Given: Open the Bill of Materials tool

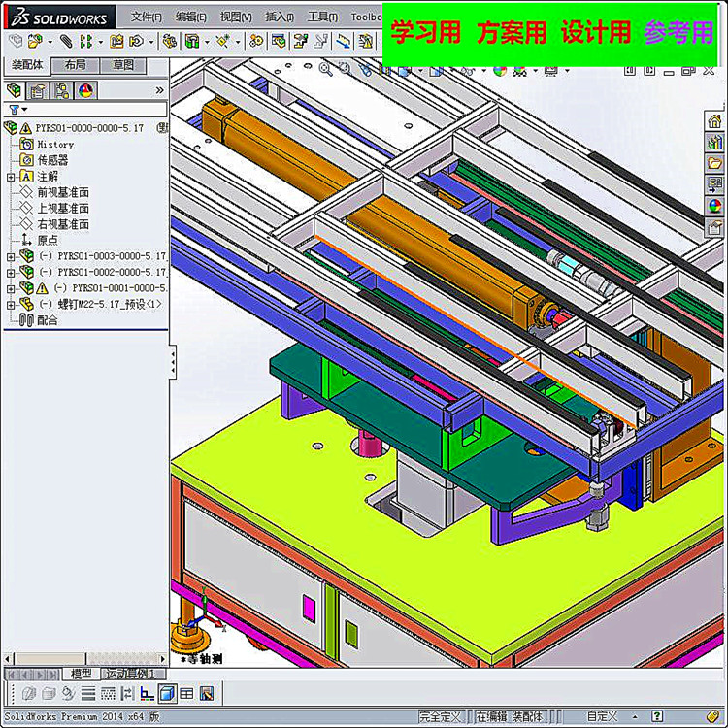Looking at the screenshot, I should 279,42.
